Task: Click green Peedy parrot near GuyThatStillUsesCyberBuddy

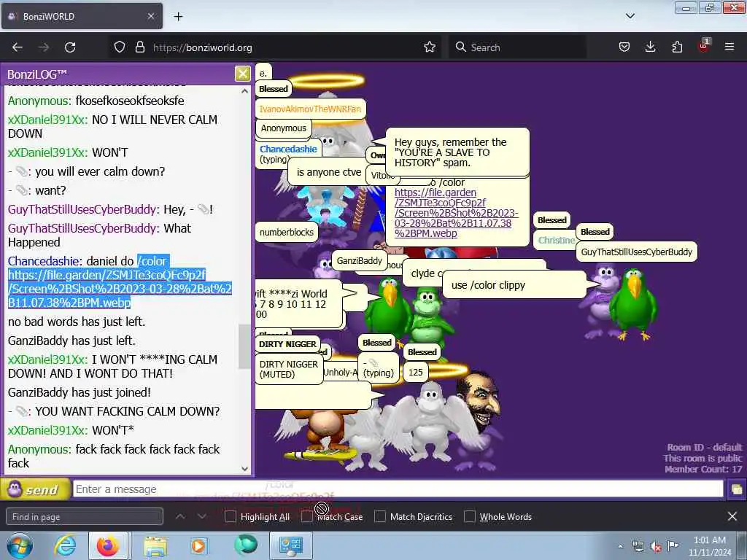Action: point(634,304)
